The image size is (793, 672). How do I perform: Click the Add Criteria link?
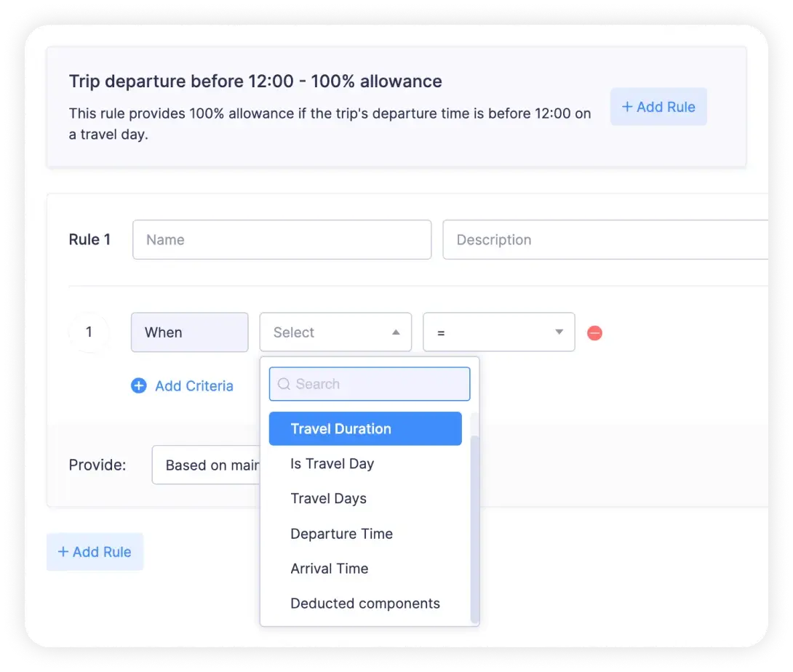tap(194, 385)
